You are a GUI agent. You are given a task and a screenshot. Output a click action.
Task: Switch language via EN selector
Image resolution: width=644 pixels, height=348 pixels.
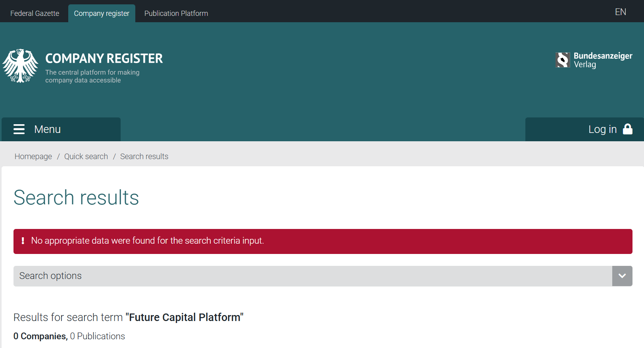(621, 12)
